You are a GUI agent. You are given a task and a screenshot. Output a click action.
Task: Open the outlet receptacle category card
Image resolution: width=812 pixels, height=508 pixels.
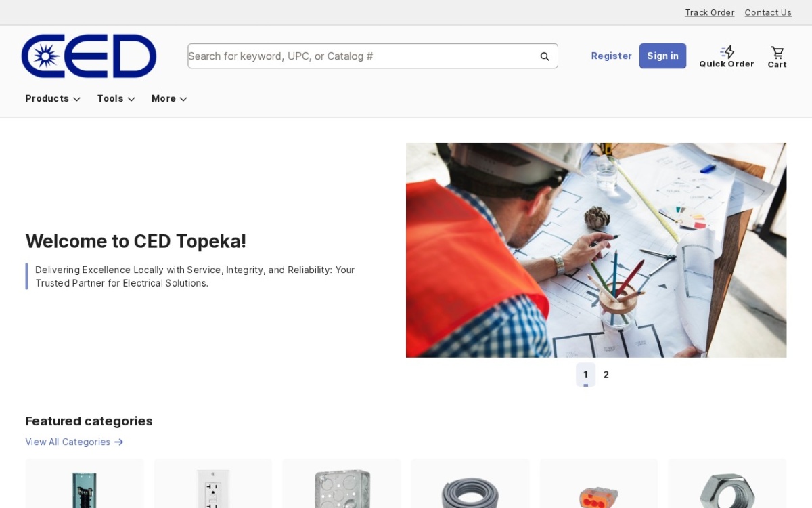[213, 484]
